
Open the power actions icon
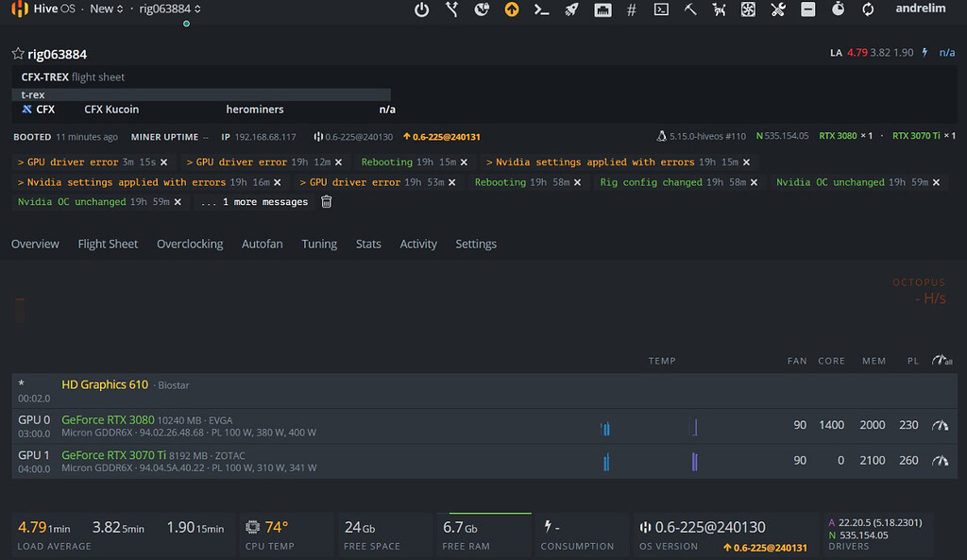421,9
